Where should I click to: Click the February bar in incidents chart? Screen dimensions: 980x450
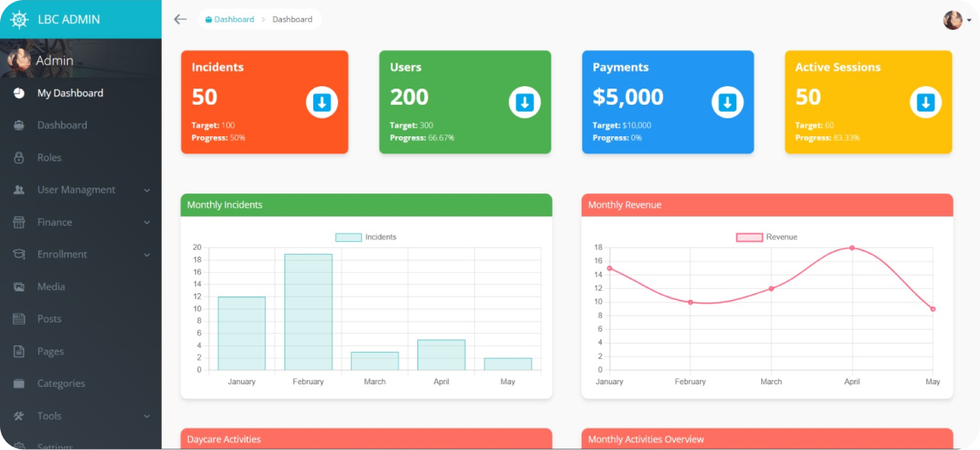[308, 312]
